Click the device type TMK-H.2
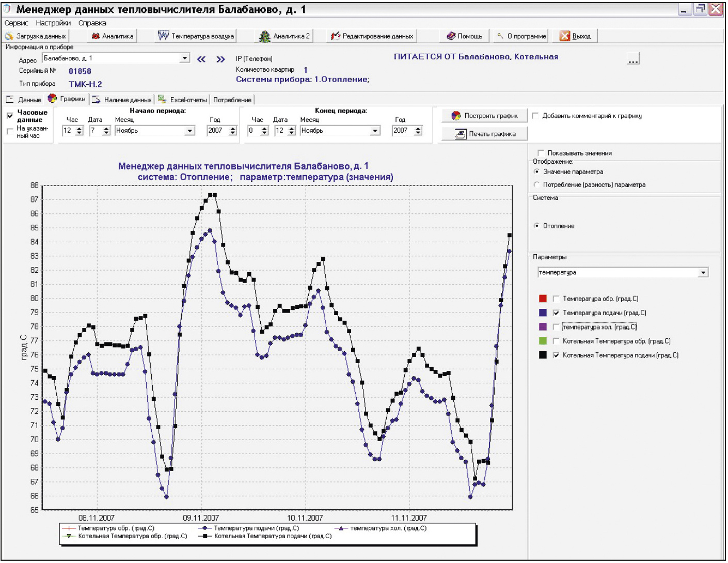 click(x=85, y=84)
